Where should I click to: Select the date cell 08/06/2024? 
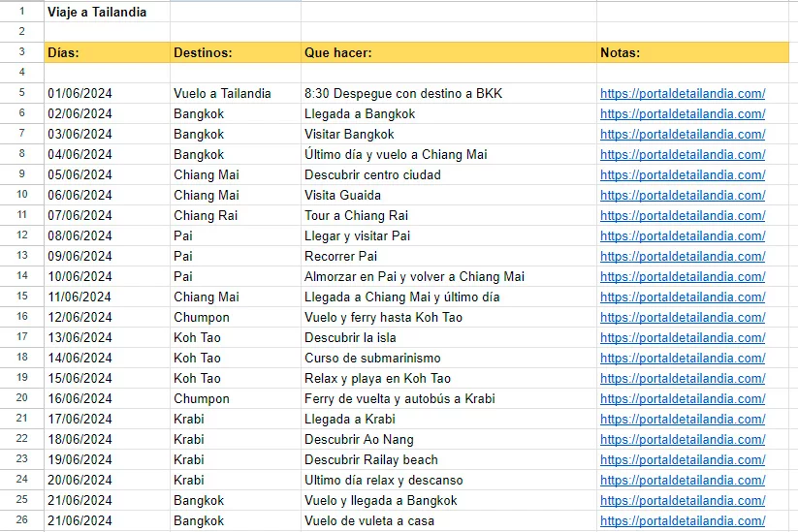coord(107,236)
